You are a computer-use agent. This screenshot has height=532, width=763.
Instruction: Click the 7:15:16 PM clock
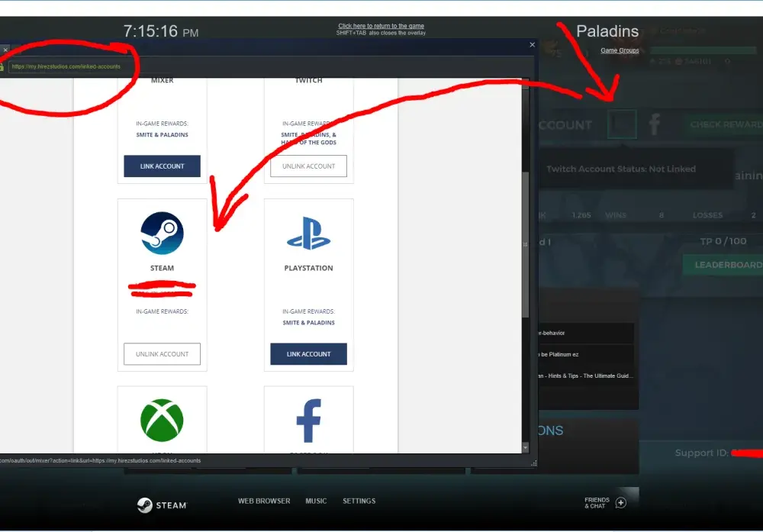click(x=160, y=31)
